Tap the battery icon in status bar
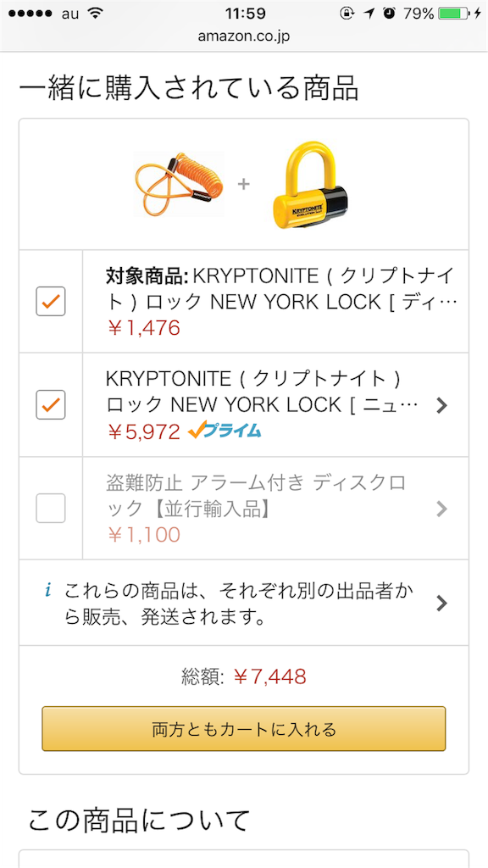Viewport: 488px width, 868px height. click(454, 14)
